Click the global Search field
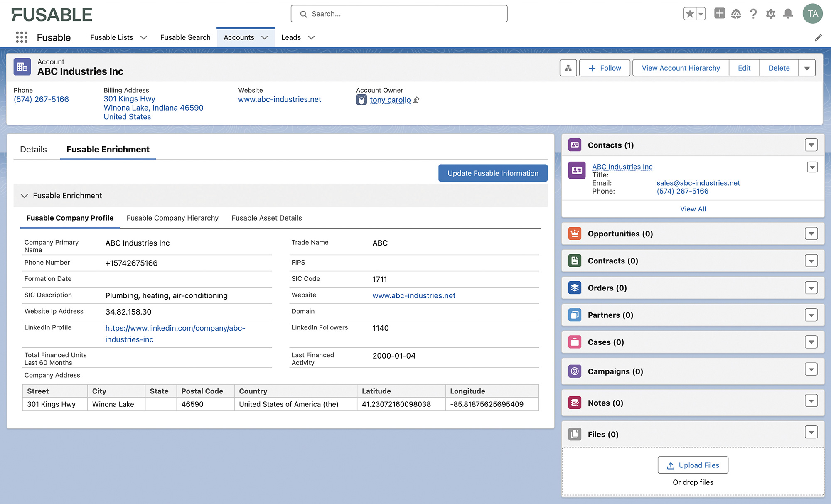Viewport: 831px width, 504px height. [x=399, y=14]
